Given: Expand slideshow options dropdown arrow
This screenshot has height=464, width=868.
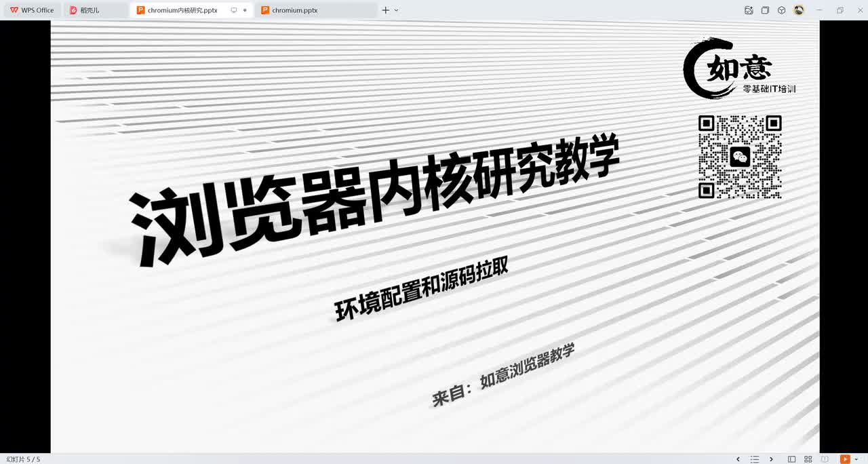Looking at the screenshot, I should (x=856, y=459).
